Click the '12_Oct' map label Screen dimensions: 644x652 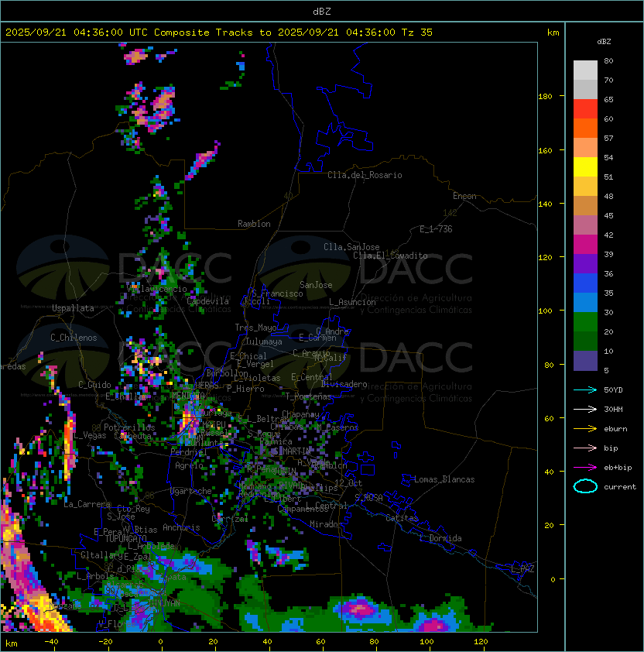(348, 483)
